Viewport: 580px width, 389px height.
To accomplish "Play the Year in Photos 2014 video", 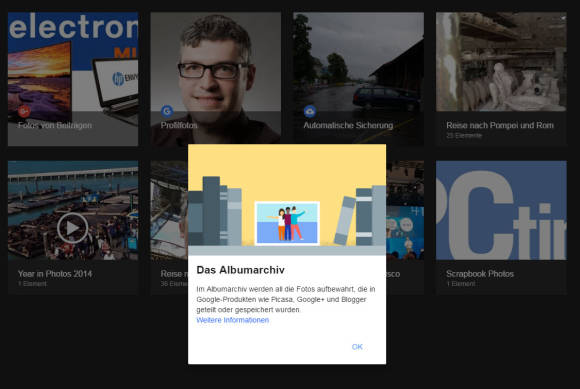I will tap(72, 228).
